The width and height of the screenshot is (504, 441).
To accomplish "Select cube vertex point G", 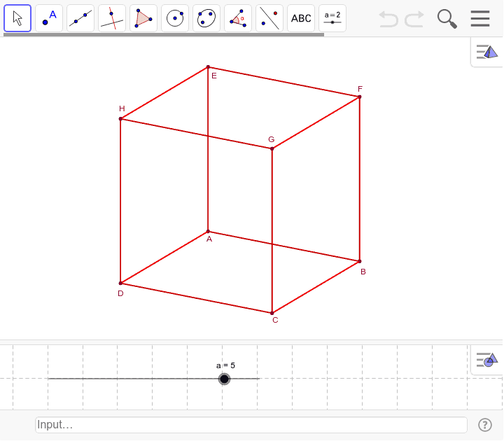I will coord(272,149).
